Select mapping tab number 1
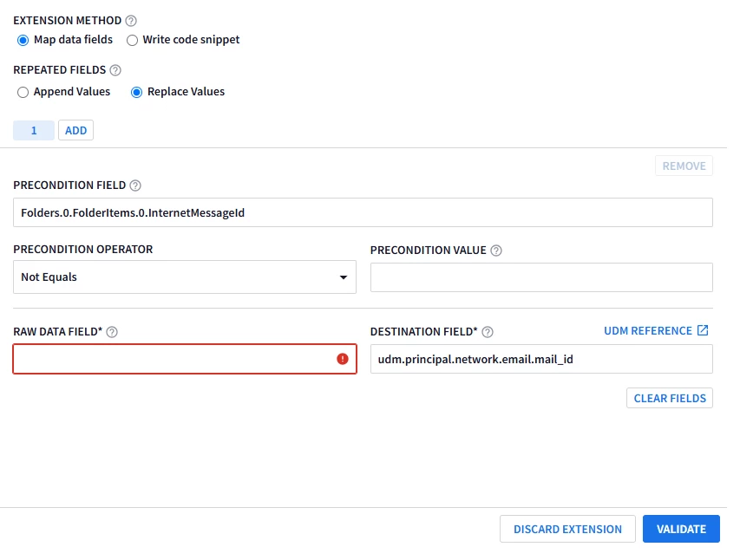 click(x=34, y=130)
